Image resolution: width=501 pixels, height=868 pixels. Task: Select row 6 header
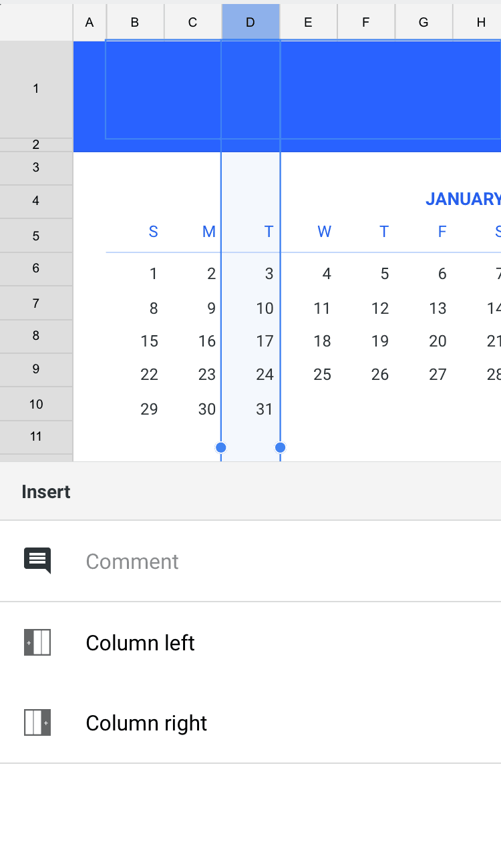(x=36, y=268)
